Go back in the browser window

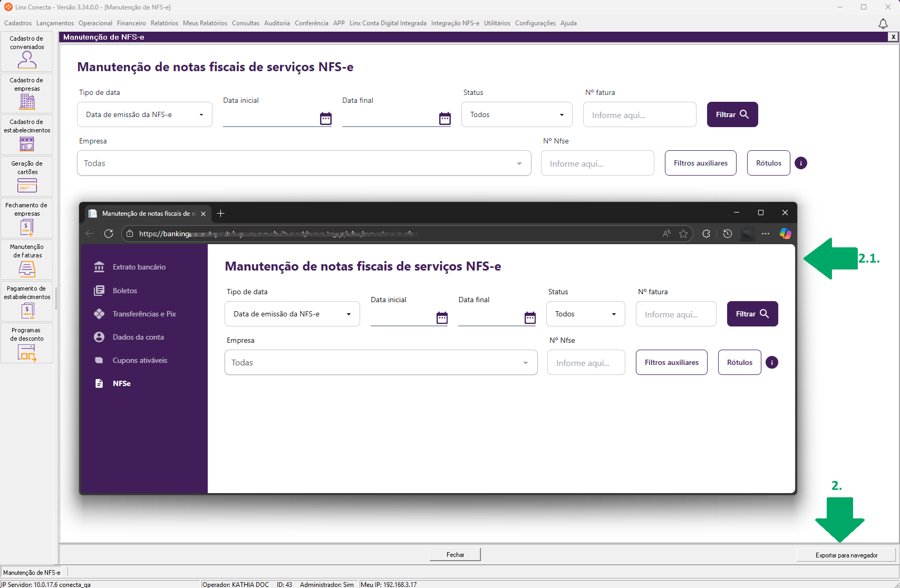[x=90, y=234]
